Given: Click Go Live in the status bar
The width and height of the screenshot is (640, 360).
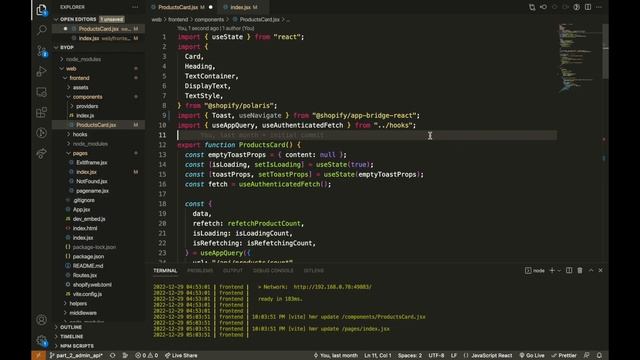Looking at the screenshot, I should point(532,356).
